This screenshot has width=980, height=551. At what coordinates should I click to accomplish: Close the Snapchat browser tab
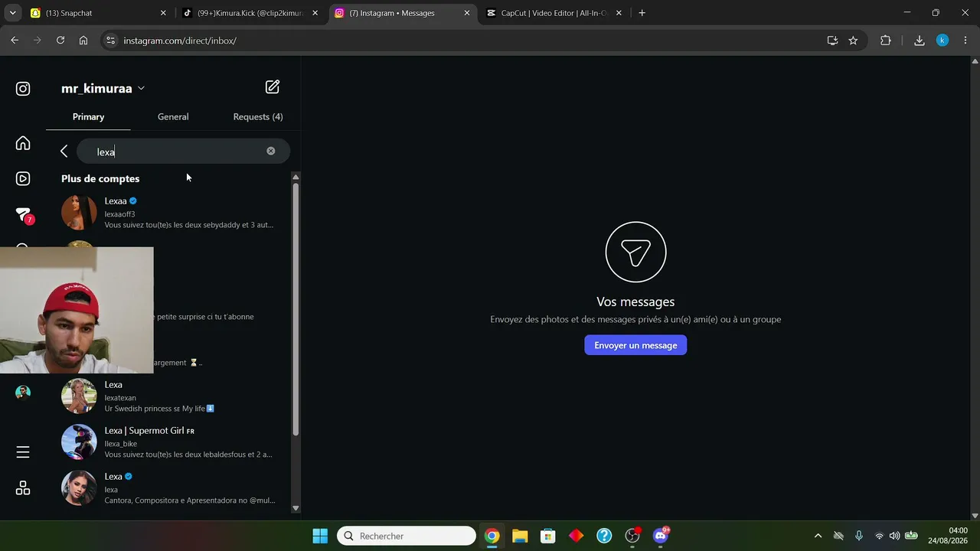[163, 13]
